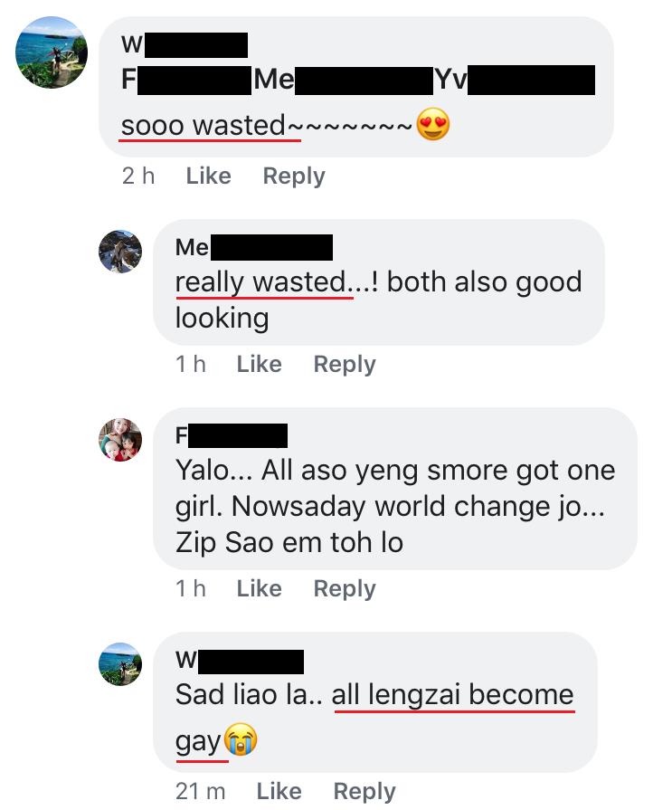
Task: Like the "Yalo... All aso yeng" comment
Action: [x=259, y=588]
